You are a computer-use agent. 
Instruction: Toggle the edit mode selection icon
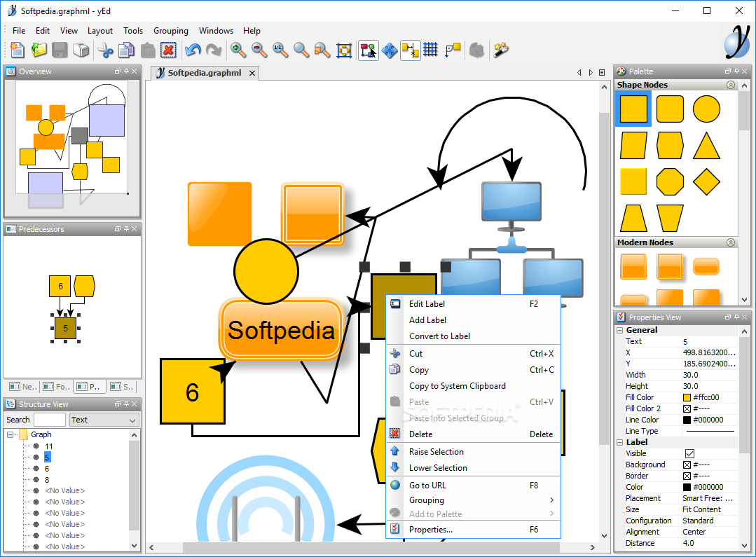pyautogui.click(x=369, y=50)
